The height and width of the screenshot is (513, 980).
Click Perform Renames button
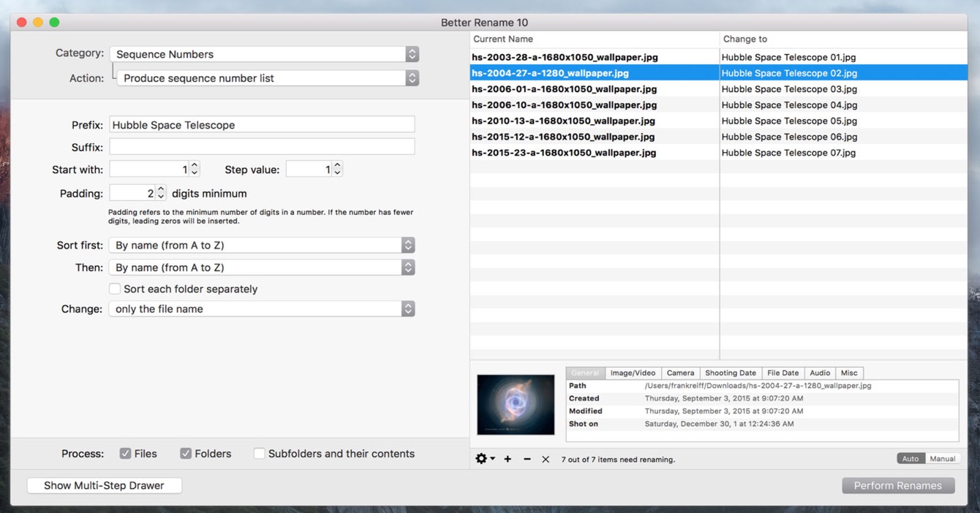(898, 485)
